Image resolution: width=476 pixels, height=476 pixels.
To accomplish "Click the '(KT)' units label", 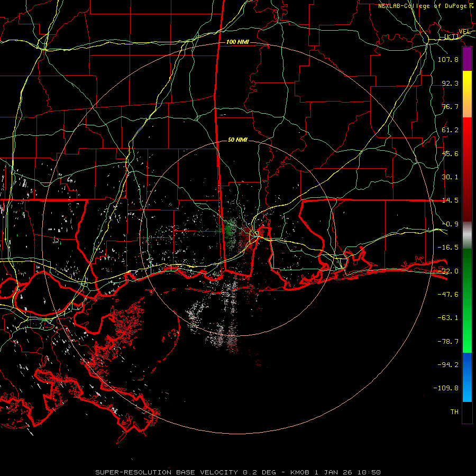I will (452, 36).
